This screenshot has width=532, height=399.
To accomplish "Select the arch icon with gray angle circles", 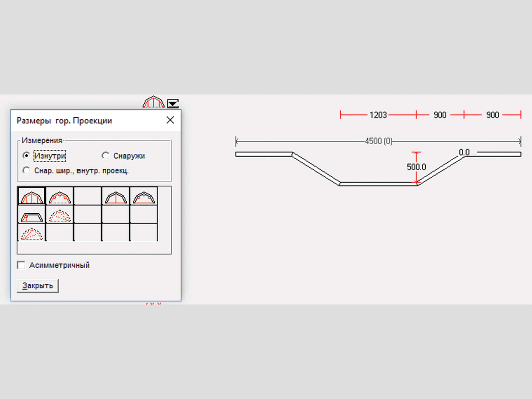I will click(x=144, y=196).
